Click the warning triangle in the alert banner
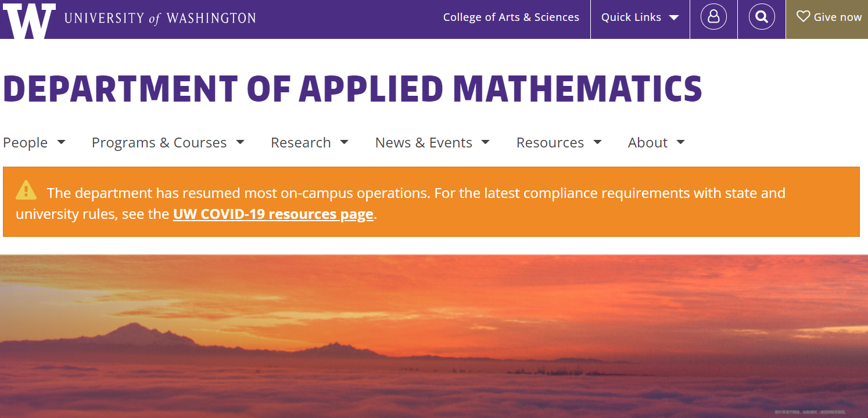The height and width of the screenshot is (418, 868). [26, 190]
